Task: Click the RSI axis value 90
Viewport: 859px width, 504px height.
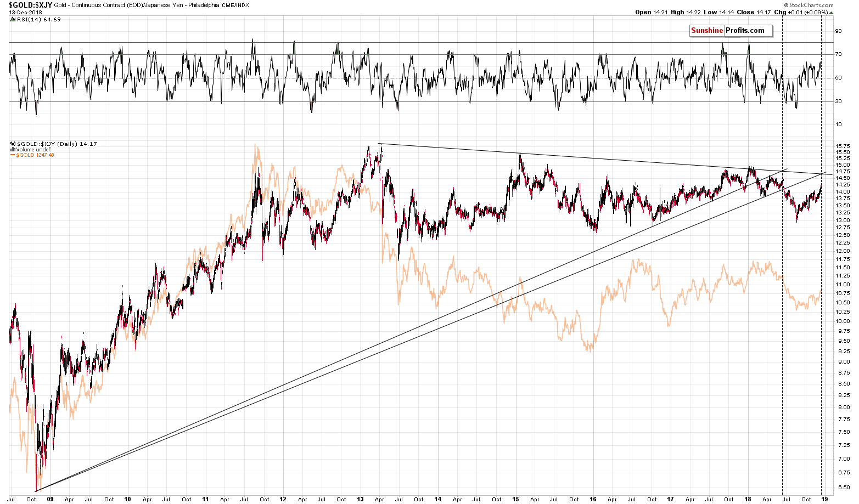Action: point(838,31)
